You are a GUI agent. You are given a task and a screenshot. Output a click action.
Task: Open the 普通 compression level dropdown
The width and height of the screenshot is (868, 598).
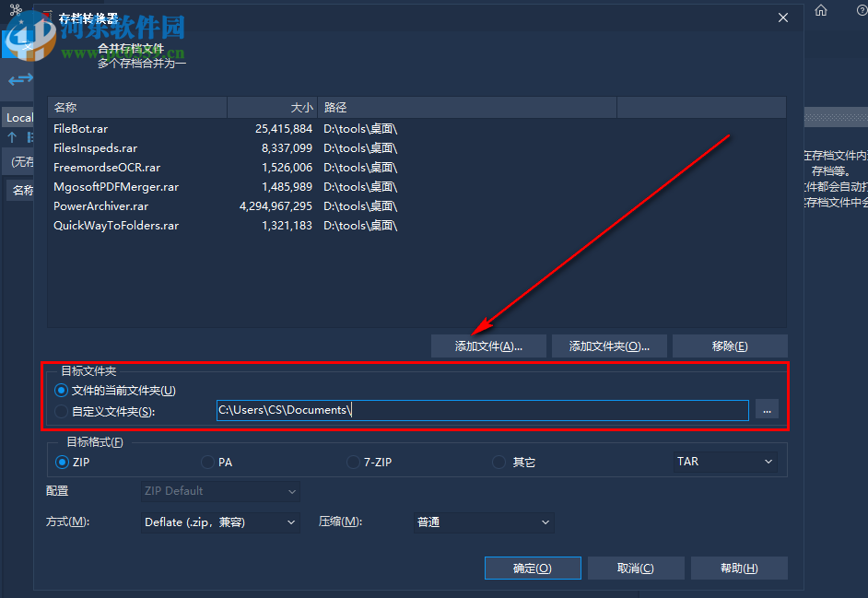coord(483,522)
